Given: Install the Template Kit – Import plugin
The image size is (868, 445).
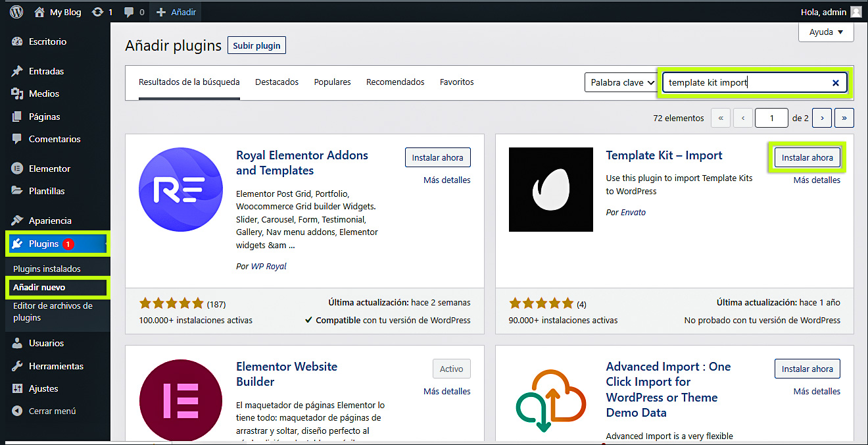Looking at the screenshot, I should coord(807,158).
